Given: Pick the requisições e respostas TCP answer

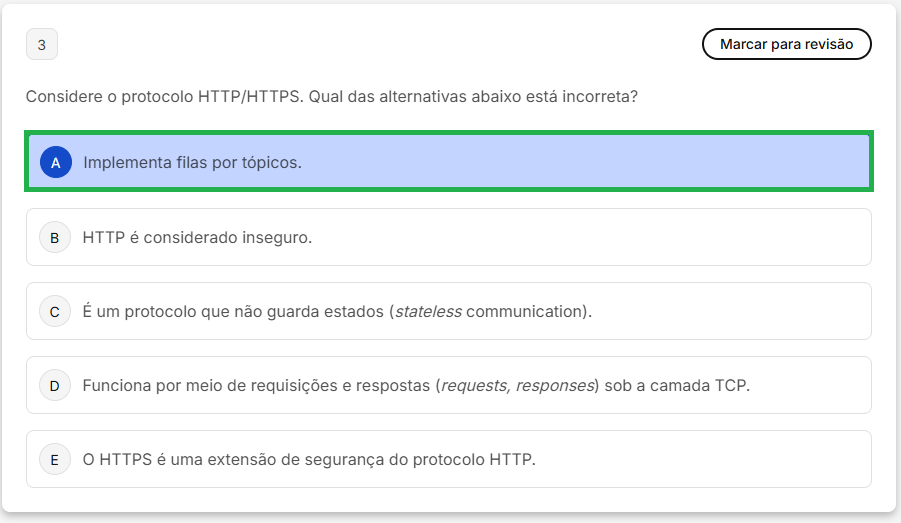Looking at the screenshot, I should click(x=416, y=386).
